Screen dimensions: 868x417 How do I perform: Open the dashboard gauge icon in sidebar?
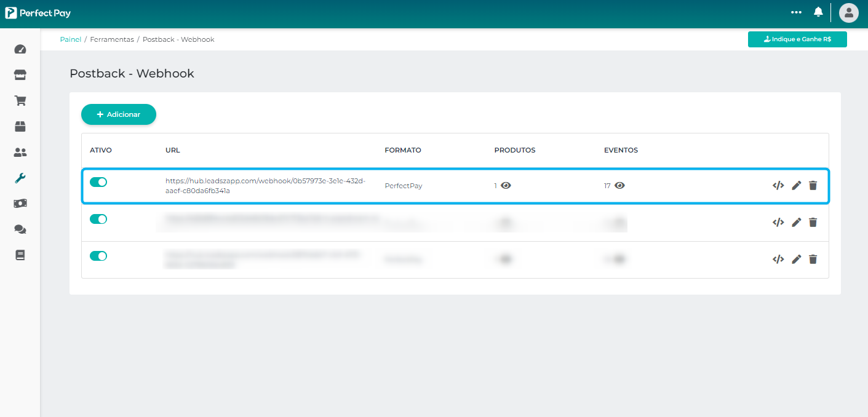tap(20, 49)
